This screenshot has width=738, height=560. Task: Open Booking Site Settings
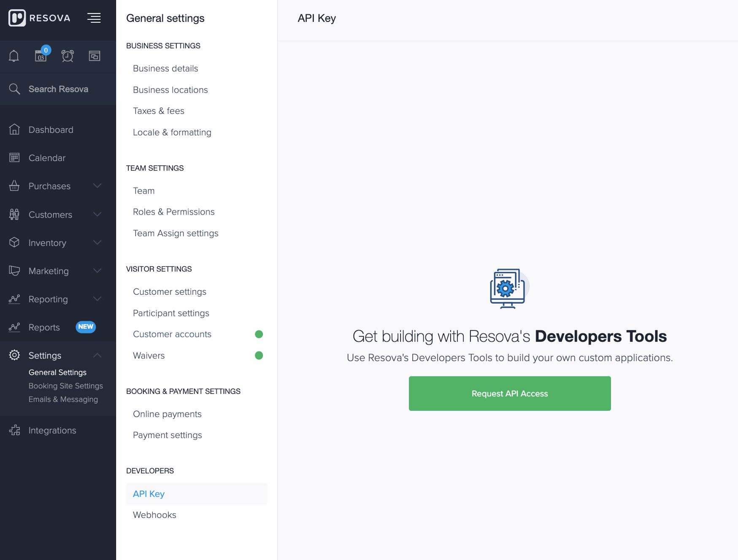65,386
